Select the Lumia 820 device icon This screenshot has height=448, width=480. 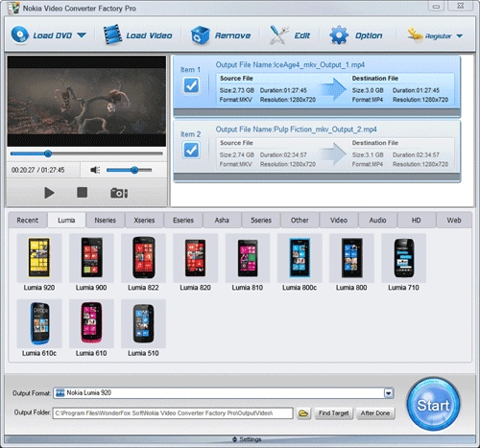(196, 258)
